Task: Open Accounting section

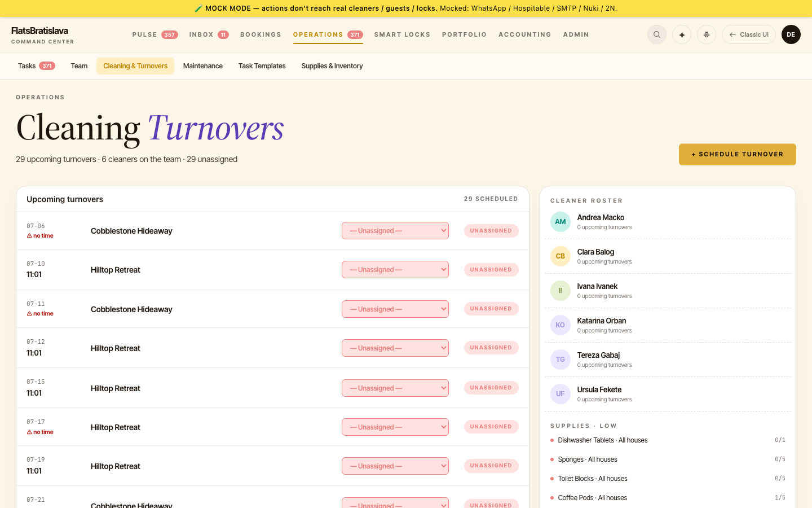Action: (525, 34)
